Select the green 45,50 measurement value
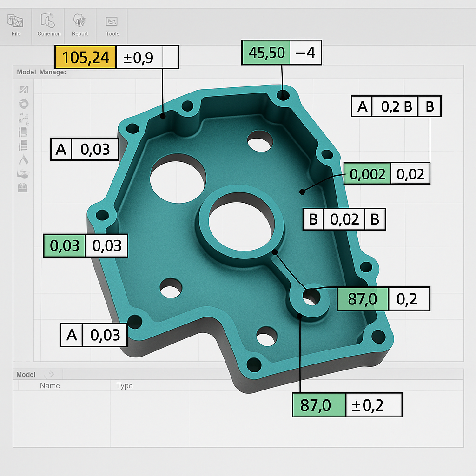The height and width of the screenshot is (476, 476). [x=266, y=53]
